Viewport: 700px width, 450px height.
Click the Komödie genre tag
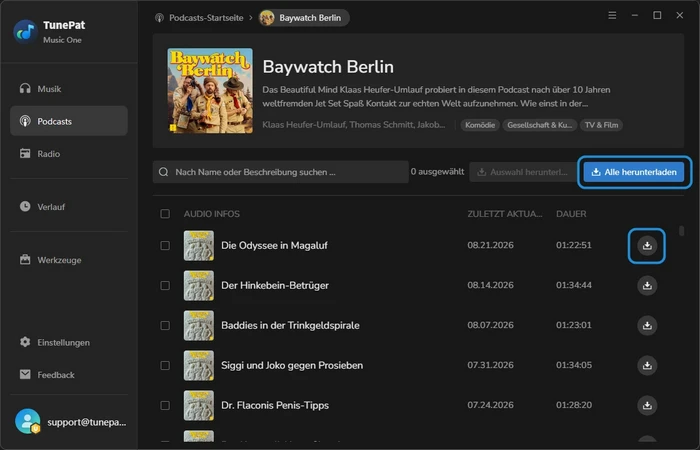point(480,125)
